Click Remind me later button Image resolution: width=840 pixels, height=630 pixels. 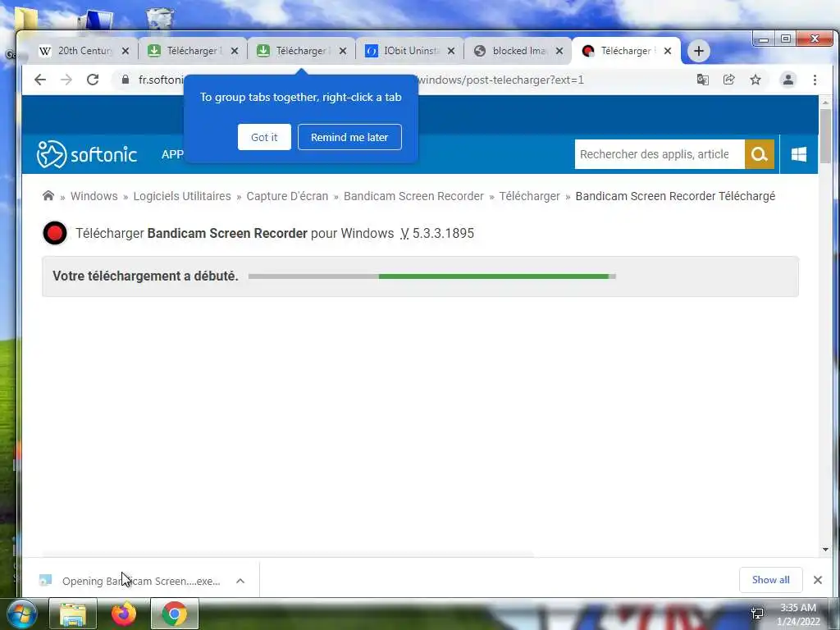[x=349, y=137]
